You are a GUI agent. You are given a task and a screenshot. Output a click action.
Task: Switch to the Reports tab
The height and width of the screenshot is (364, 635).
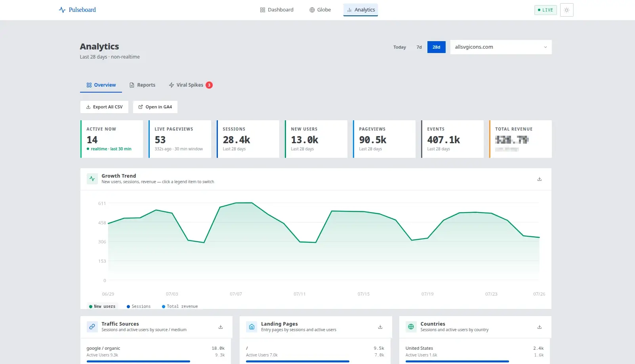click(x=142, y=85)
